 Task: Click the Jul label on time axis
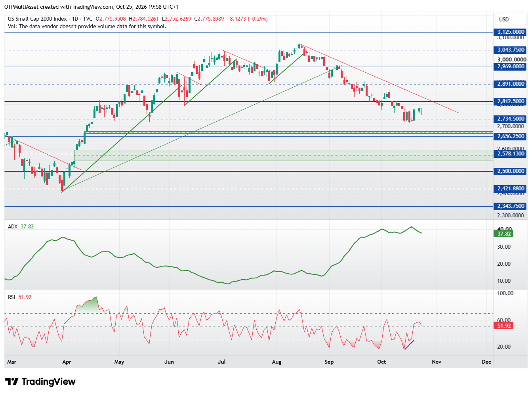(222, 362)
